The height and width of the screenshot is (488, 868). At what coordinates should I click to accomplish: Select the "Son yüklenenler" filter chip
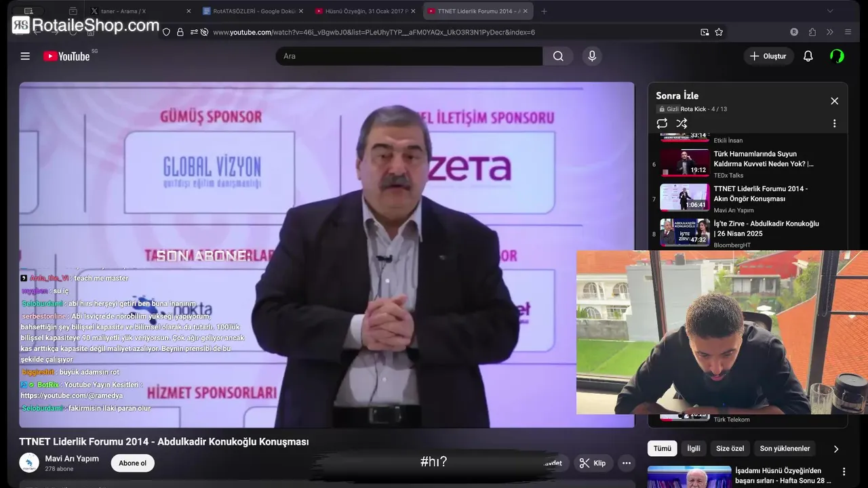785,449
